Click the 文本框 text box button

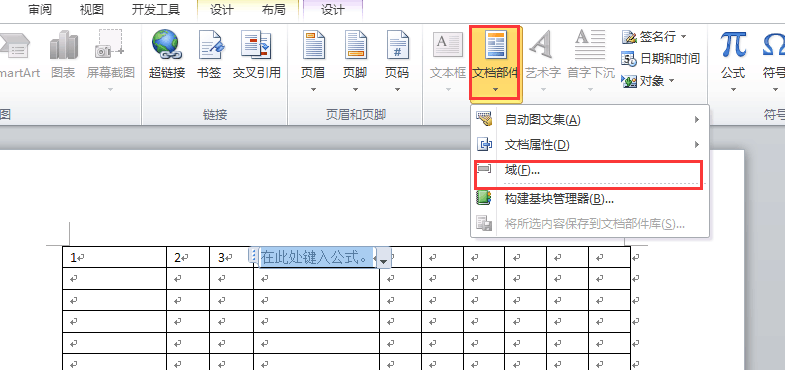pos(448,60)
